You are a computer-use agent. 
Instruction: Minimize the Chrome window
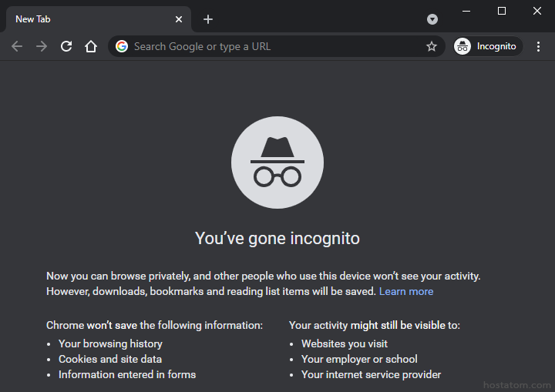pos(466,11)
